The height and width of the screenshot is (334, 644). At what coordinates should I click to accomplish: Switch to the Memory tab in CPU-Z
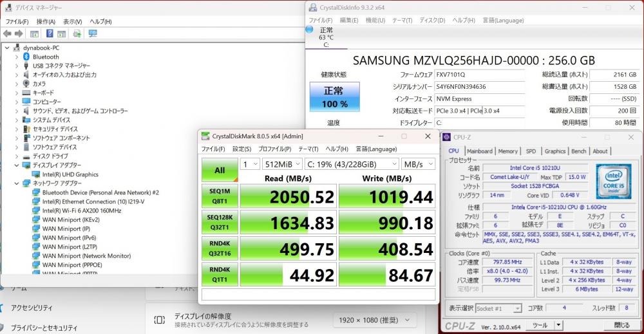(508, 151)
